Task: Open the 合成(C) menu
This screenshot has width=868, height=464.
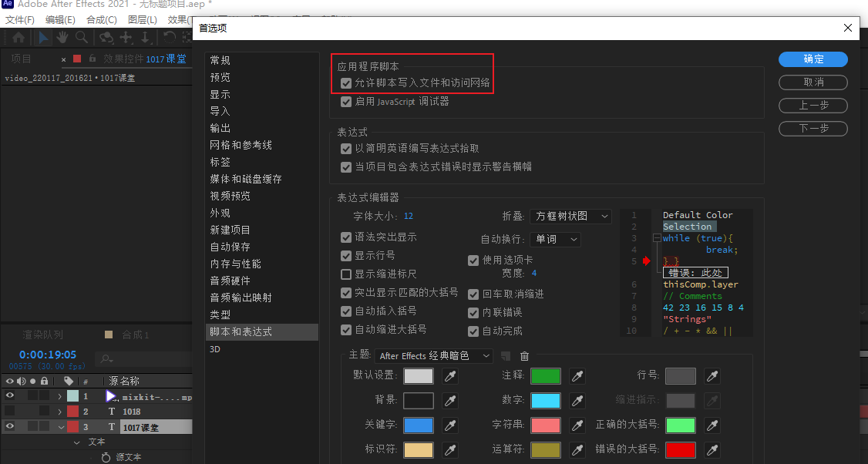Action: (x=101, y=20)
